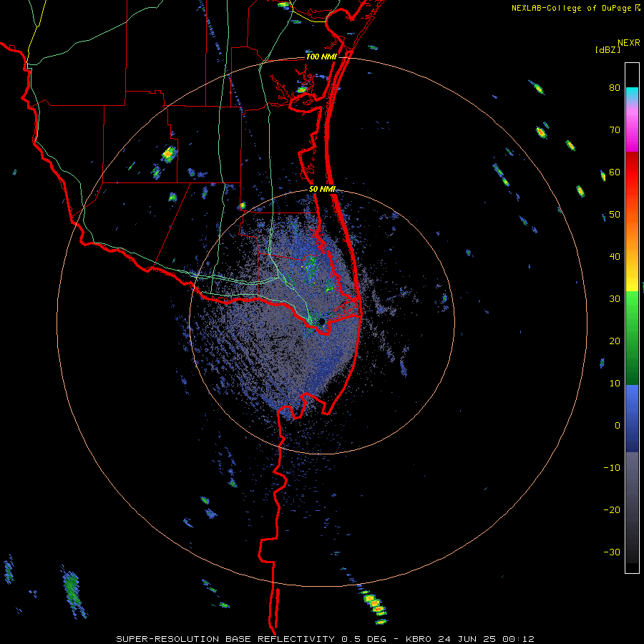Click the 70 value on the dBZ scale
644x644 pixels.
615,130
